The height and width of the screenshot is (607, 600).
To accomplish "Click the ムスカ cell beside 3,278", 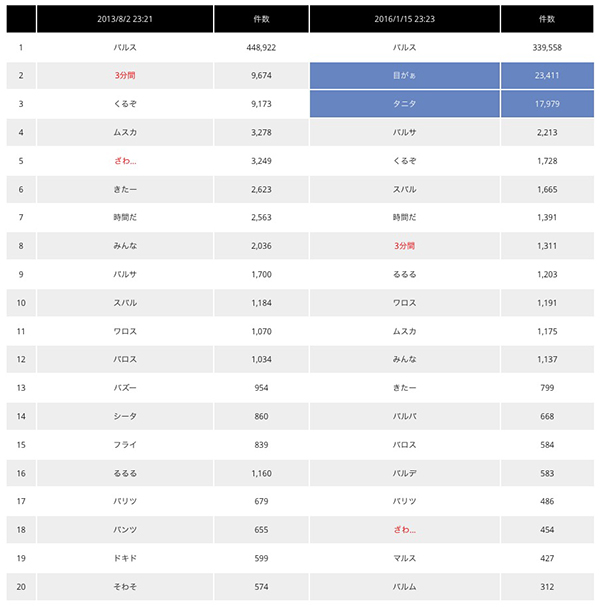I will coord(125,132).
